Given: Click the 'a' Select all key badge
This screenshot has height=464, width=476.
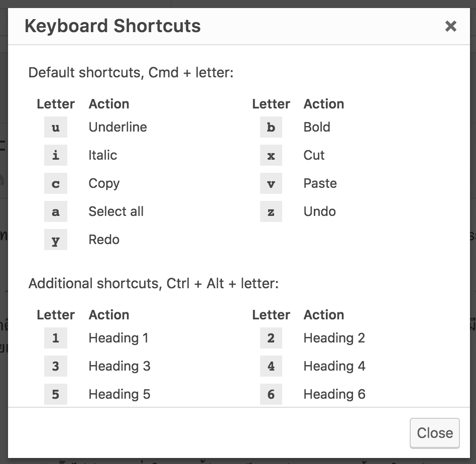Looking at the screenshot, I should click(x=55, y=212).
